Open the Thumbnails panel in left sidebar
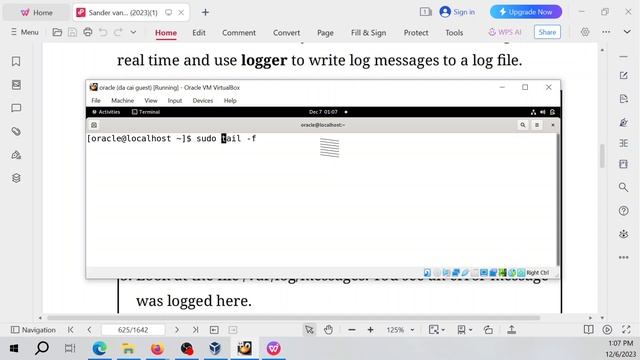640x360 pixels. (x=16, y=84)
